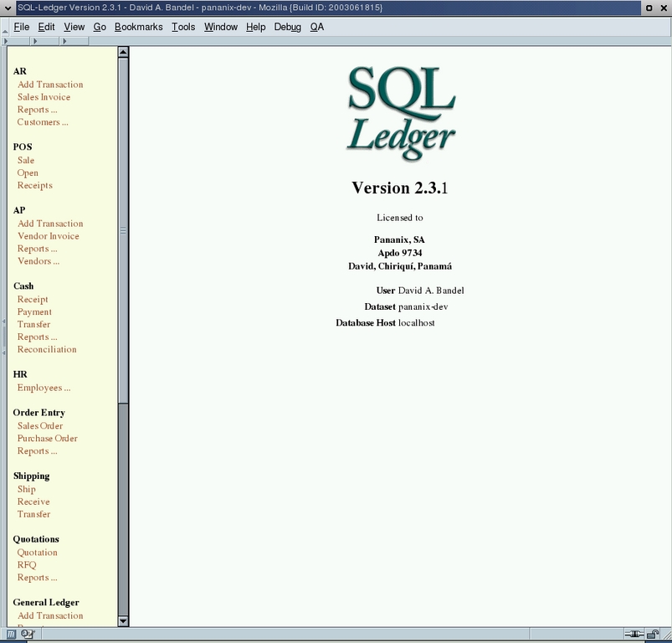
Task: Open the window menu icon in title bar
Action: point(8,8)
